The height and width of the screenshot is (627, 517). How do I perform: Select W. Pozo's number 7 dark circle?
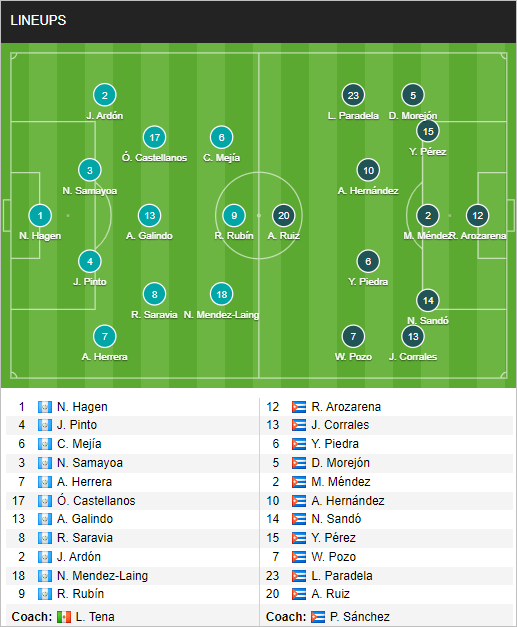353,336
